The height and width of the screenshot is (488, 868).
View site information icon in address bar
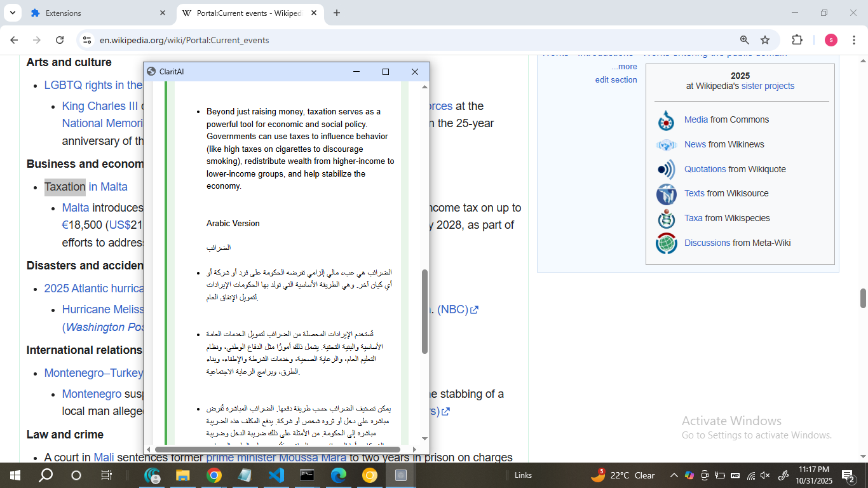point(87,40)
